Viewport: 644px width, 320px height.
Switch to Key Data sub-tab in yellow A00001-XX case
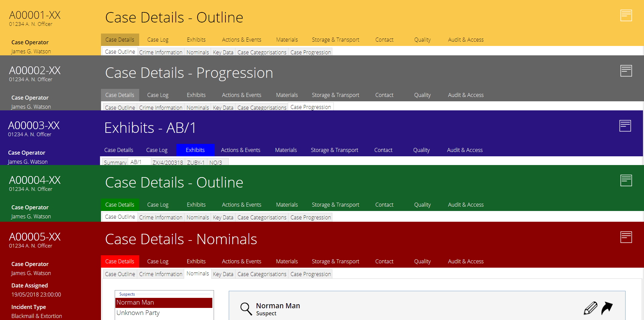(223, 52)
